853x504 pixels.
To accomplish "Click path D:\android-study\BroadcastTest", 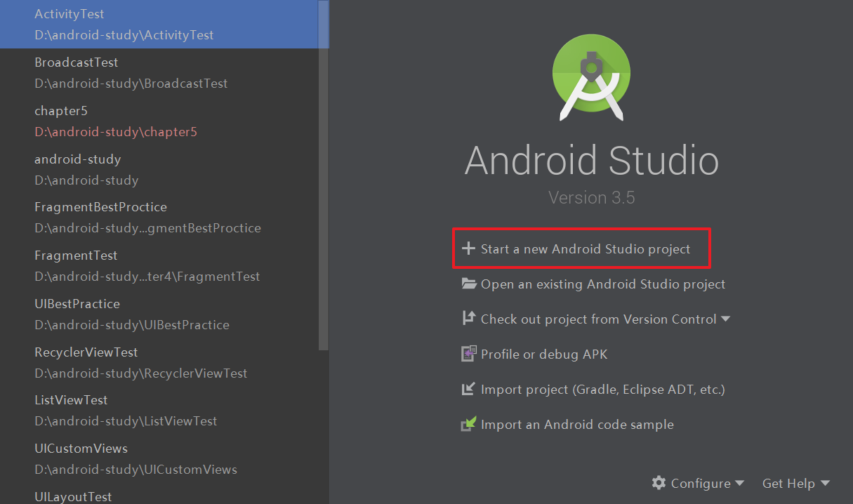I will 131,84.
